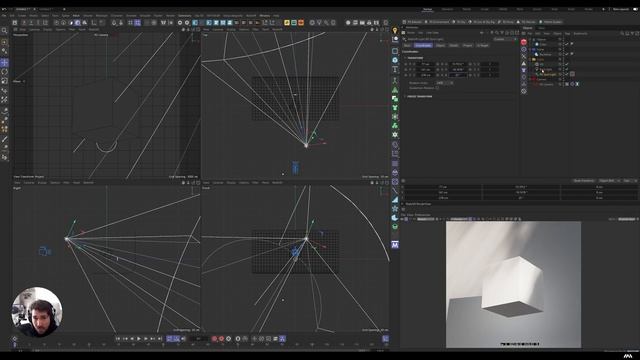Screen dimensions: 640x360
Task: Select the Move tool in left toolbar
Action: coord(4,62)
